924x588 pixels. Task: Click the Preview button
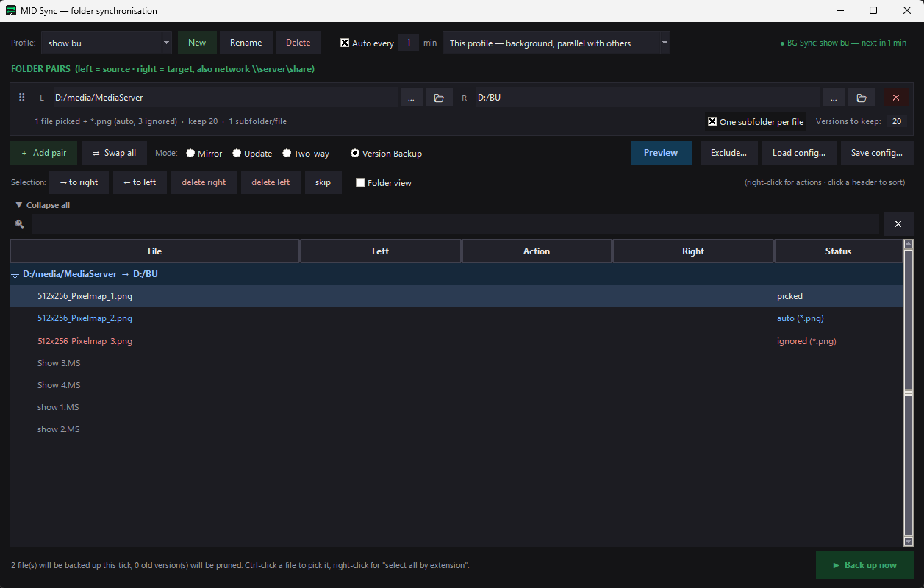[661, 153]
